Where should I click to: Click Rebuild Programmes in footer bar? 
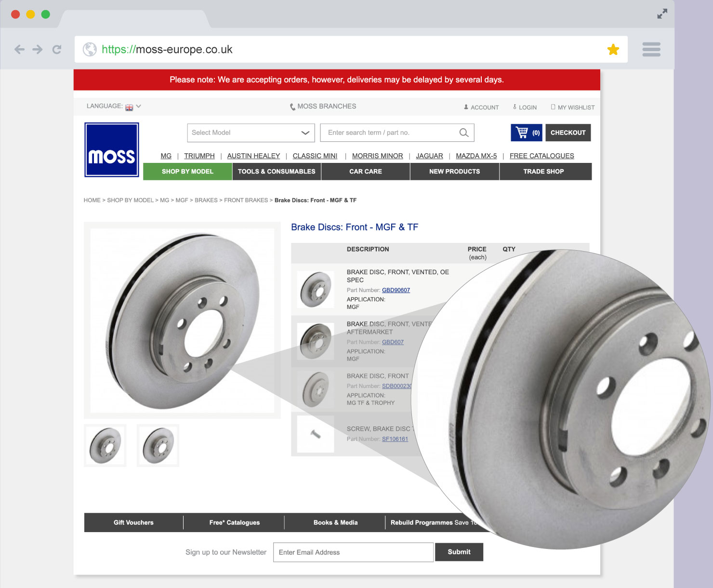click(422, 522)
